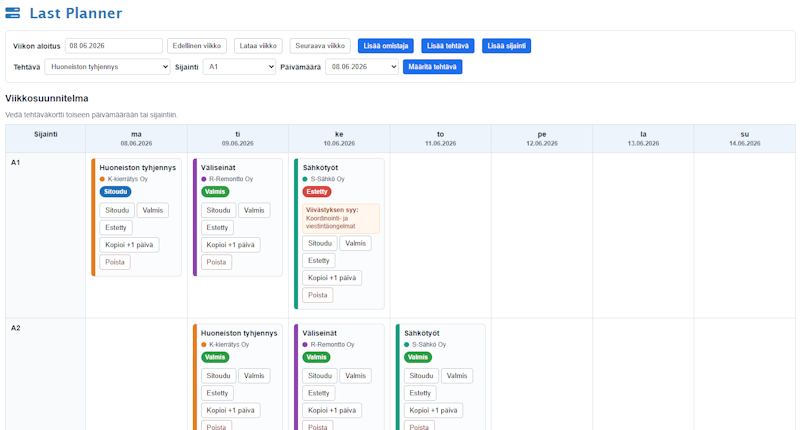Click Valmis button on A2 Väliseinät card
Screen dimensions: 800x430
click(x=356, y=376)
